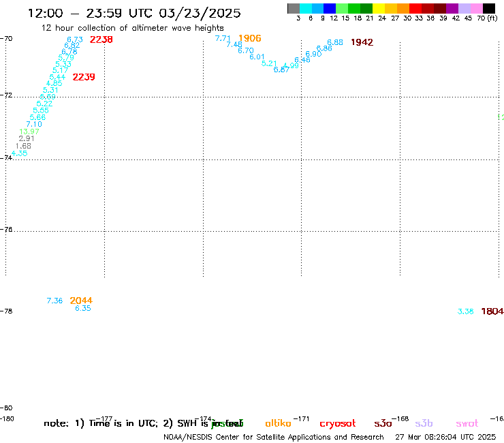Select the 5.33 wave height reading

click(63, 64)
